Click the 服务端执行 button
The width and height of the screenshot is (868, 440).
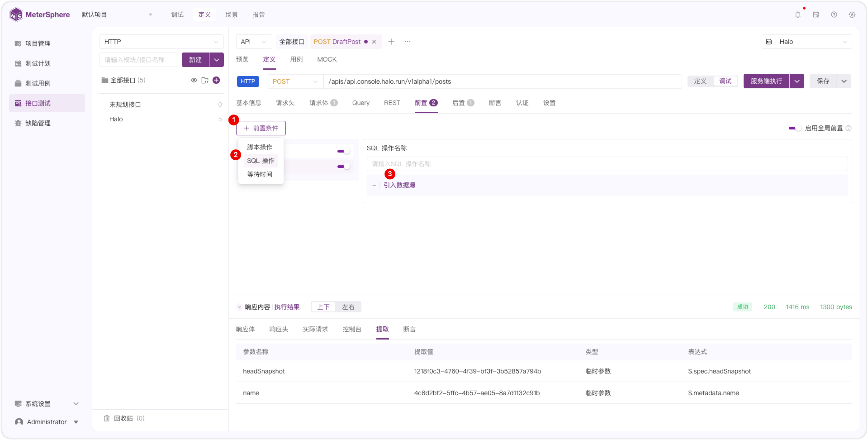(x=766, y=81)
